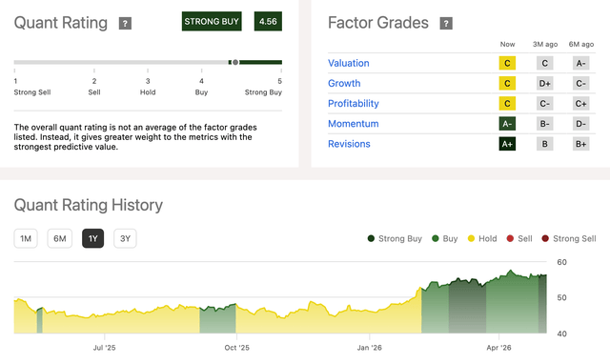Toggle Strong Buy legend entry
The image size is (610, 364).
395,238
